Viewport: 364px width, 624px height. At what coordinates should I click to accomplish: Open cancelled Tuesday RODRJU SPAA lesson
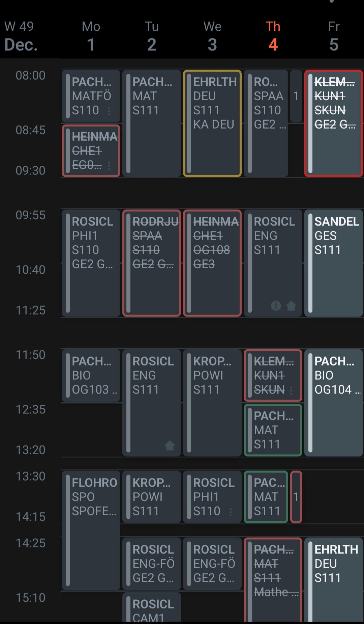point(152,263)
